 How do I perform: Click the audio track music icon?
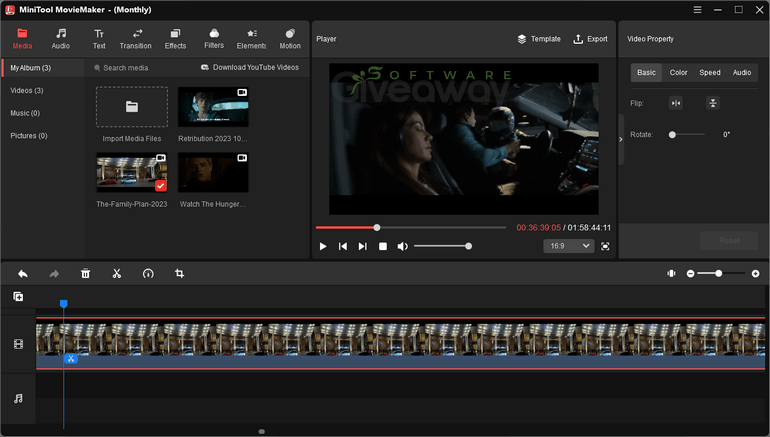(x=18, y=398)
